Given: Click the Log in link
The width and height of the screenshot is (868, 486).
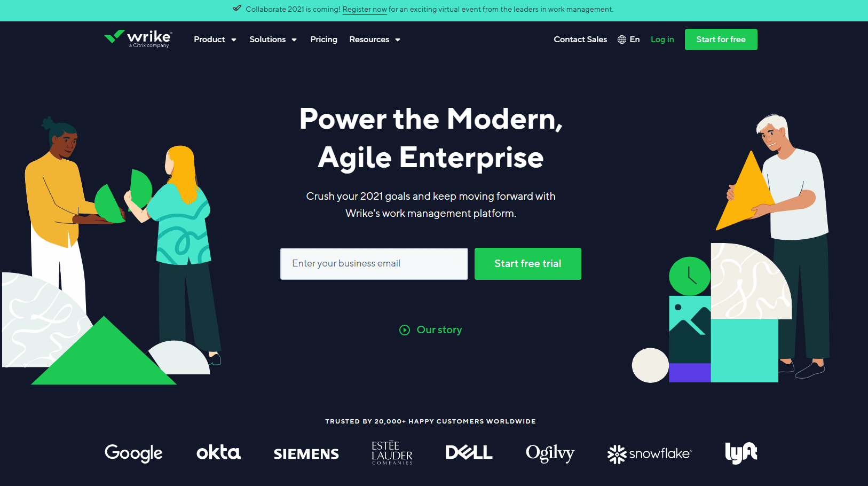Looking at the screenshot, I should pos(662,40).
